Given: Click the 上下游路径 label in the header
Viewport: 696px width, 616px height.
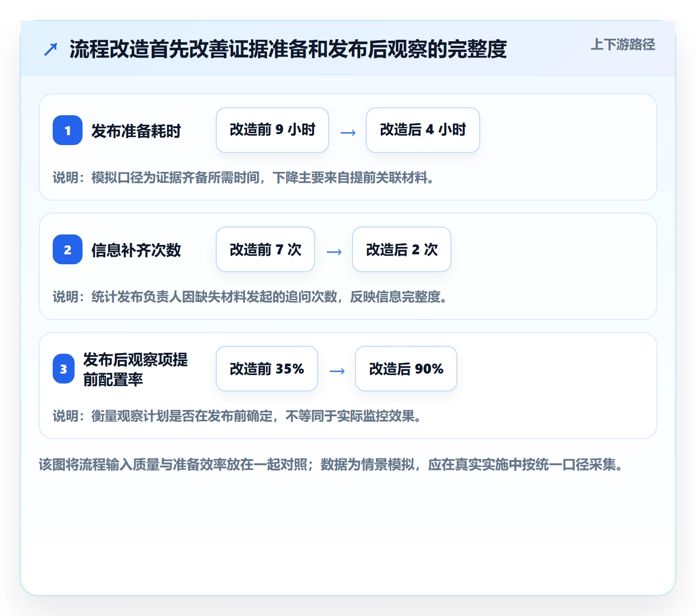Looking at the screenshot, I should pos(623,45).
